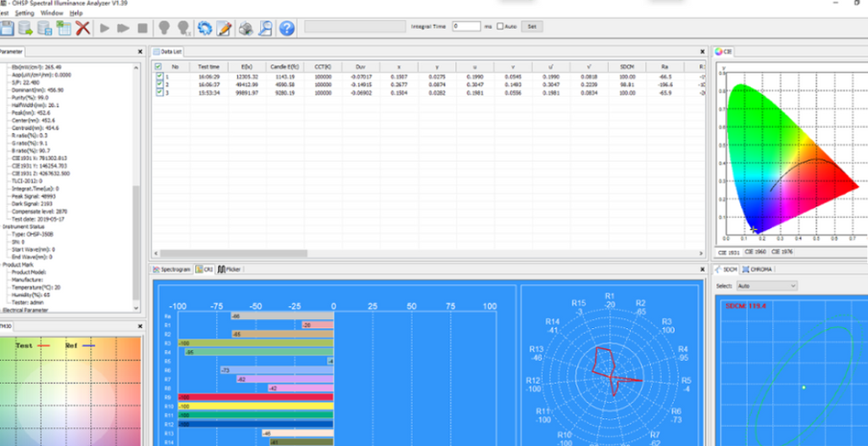Open print preview magnifier icon

coord(266,28)
